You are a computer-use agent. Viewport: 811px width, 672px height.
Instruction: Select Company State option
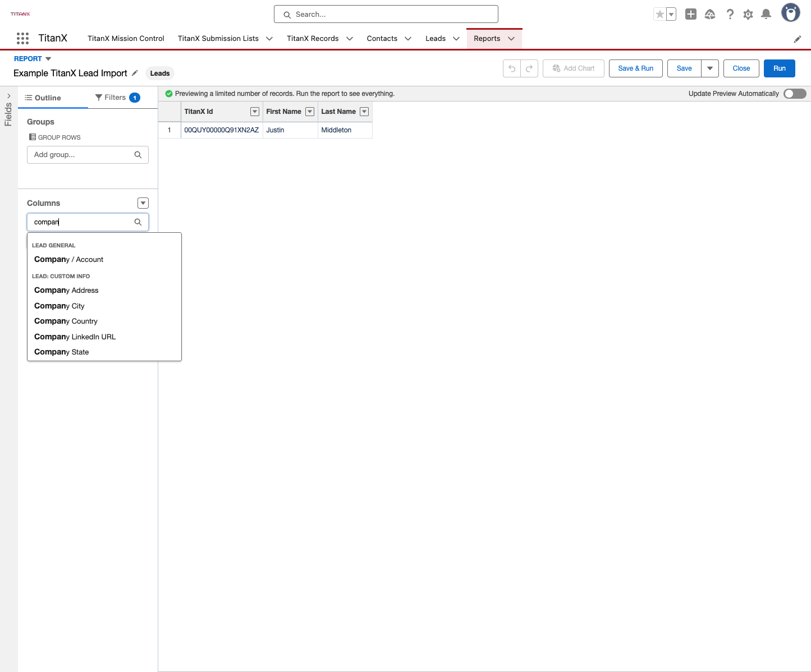tap(104, 352)
